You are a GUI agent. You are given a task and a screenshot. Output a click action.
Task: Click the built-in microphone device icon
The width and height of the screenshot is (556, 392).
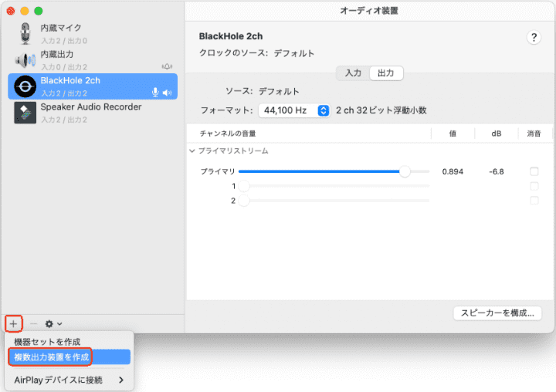(25, 33)
